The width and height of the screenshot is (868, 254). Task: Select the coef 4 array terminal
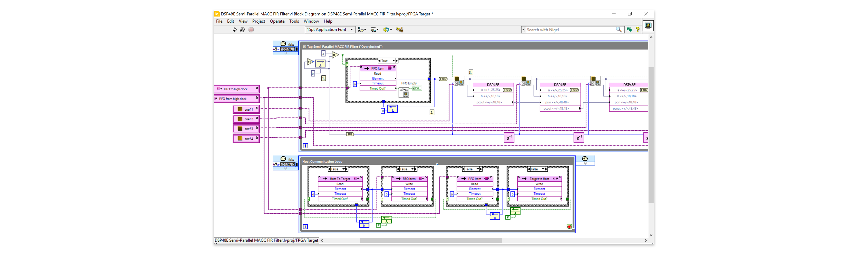(246, 139)
